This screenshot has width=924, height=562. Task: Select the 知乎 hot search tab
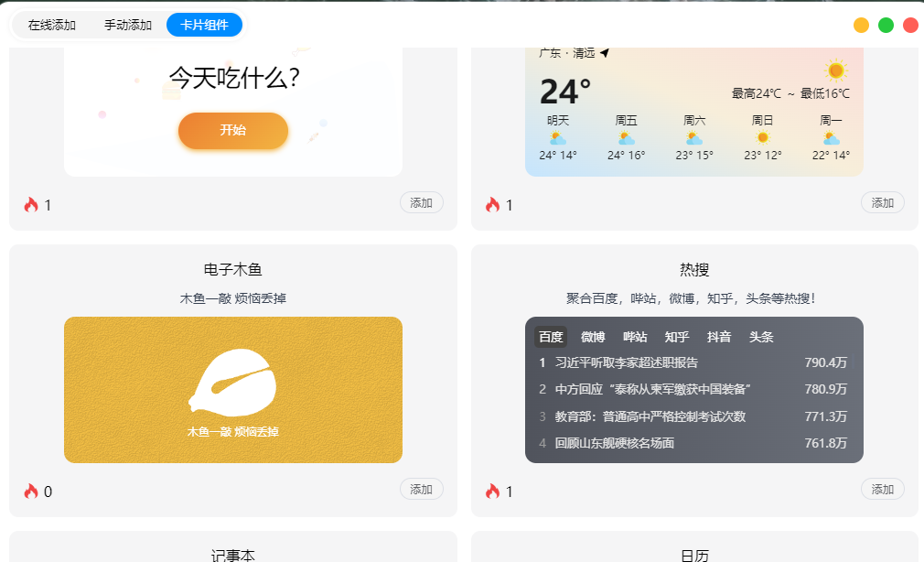[676, 337]
